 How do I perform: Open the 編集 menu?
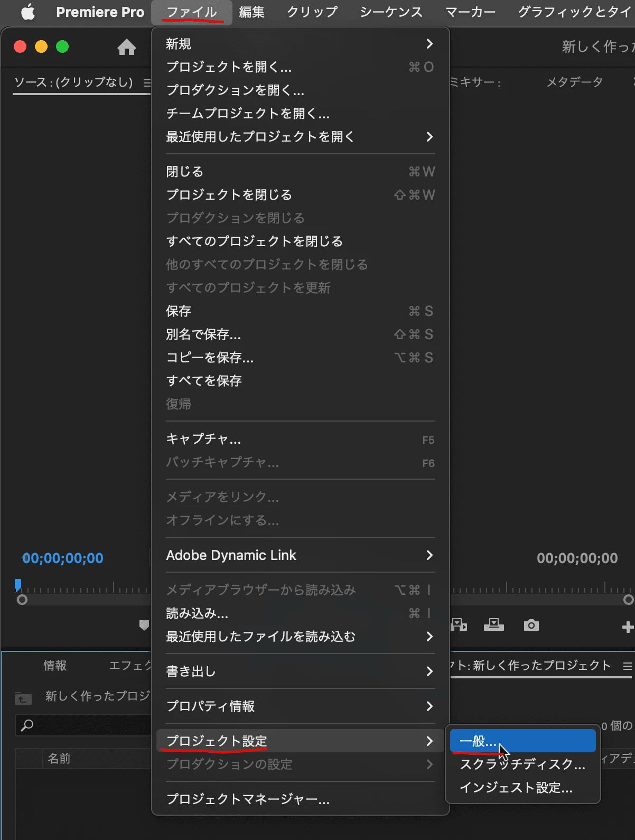251,12
